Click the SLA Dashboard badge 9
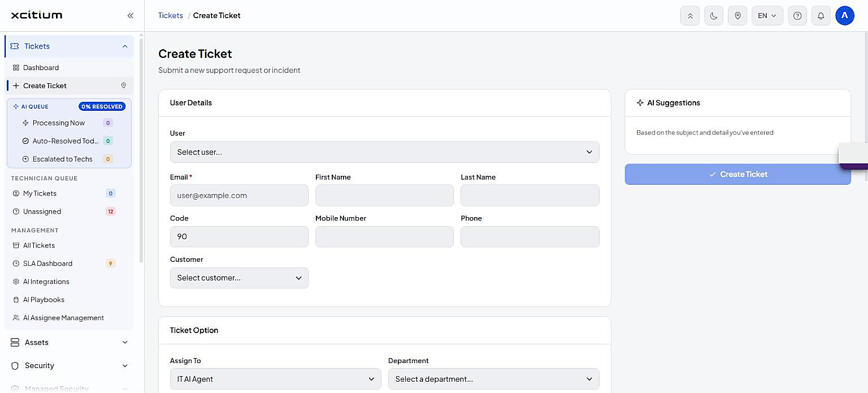The width and height of the screenshot is (868, 393). click(x=111, y=264)
